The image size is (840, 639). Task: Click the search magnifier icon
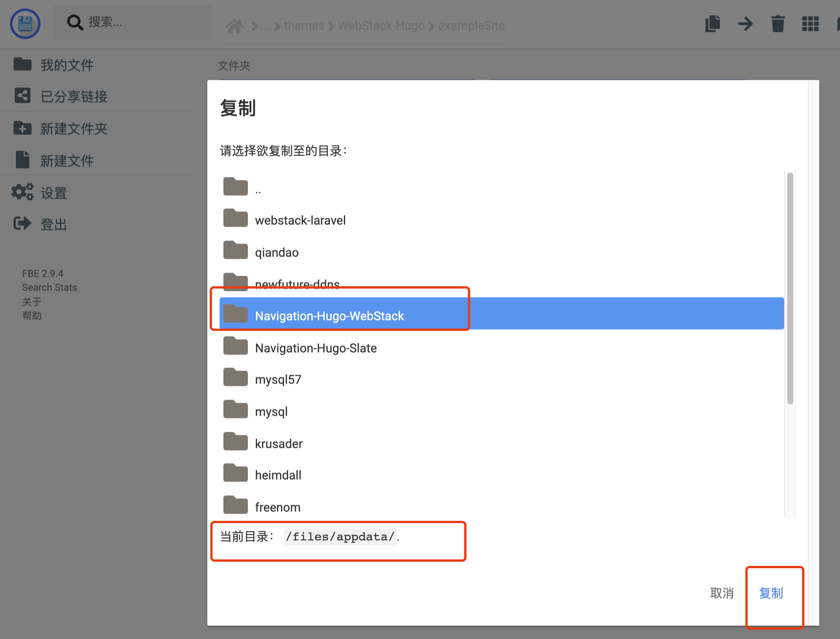coord(75,22)
